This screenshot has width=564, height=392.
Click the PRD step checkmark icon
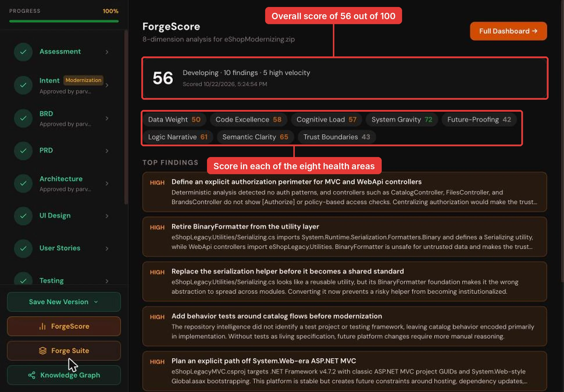click(23, 151)
